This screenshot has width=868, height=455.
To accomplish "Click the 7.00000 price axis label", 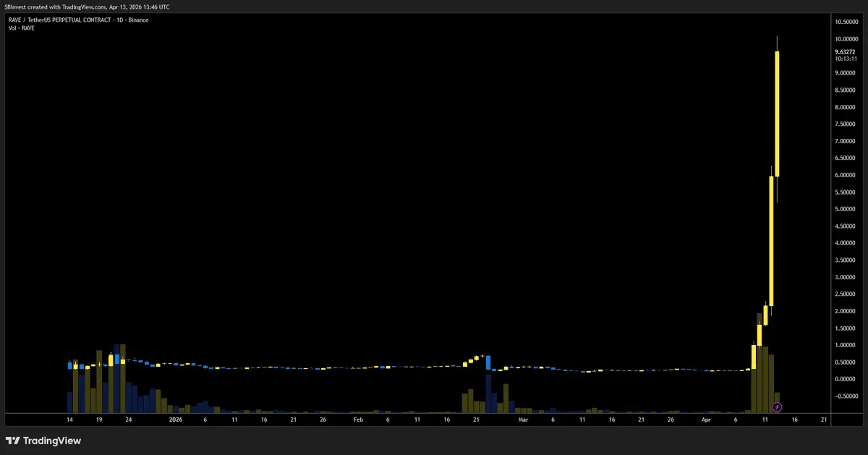I will 846,141.
